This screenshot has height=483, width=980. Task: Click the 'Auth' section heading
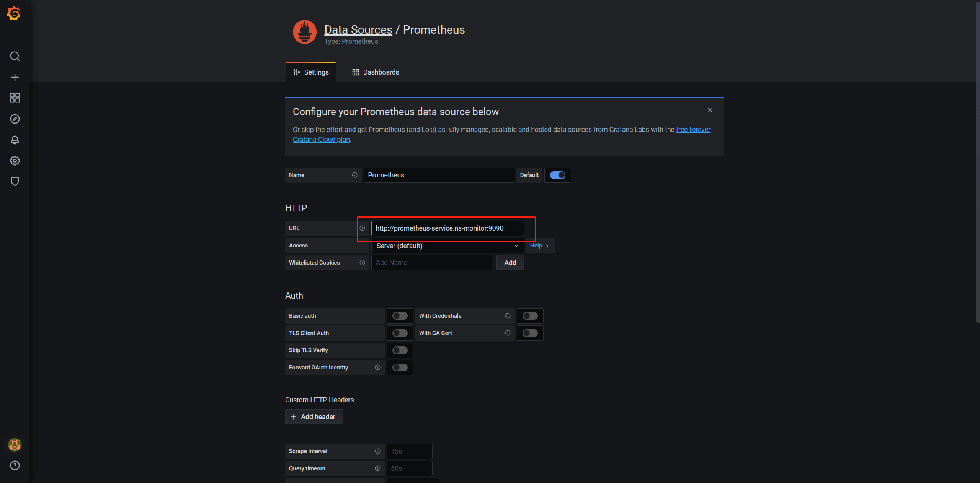(x=294, y=296)
